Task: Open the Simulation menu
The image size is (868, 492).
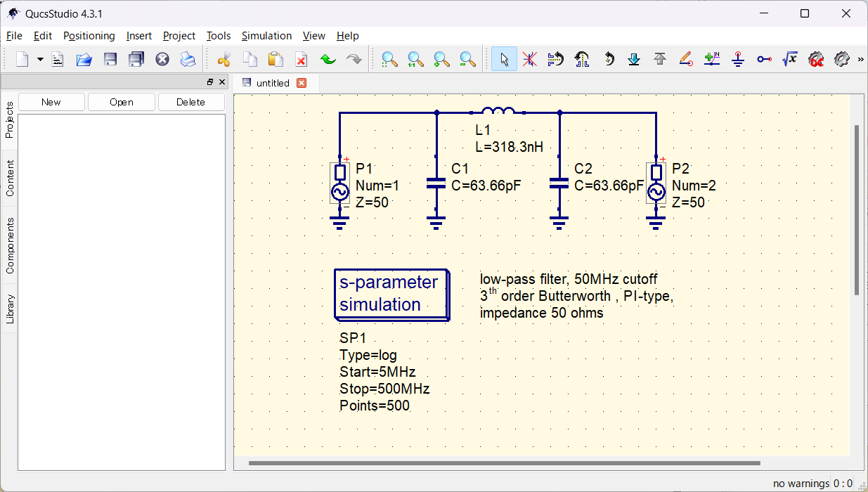Action: (x=266, y=35)
